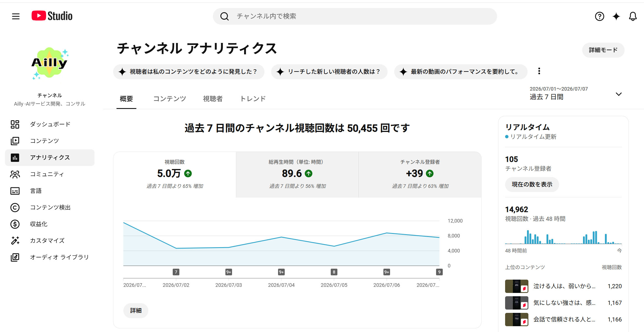Click the 2026/07/04 axis date label
This screenshot has width=644, height=332.
click(281, 285)
